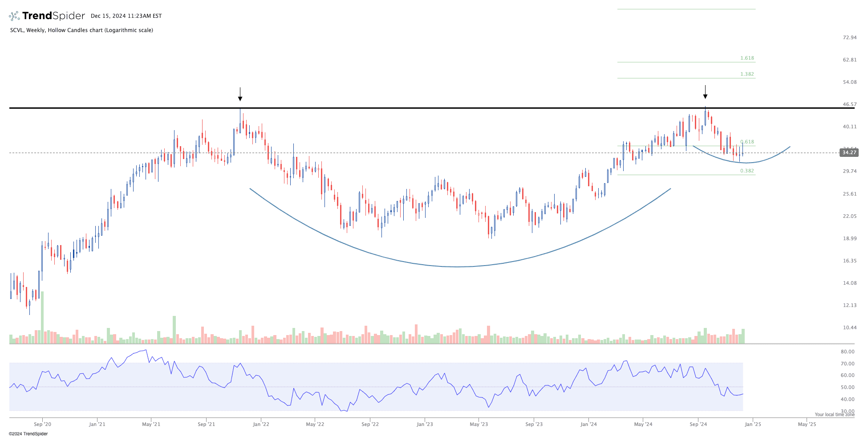The width and height of the screenshot is (868, 438).
Task: Select the 0.618 Fibonacci retracement label
Action: coord(747,142)
